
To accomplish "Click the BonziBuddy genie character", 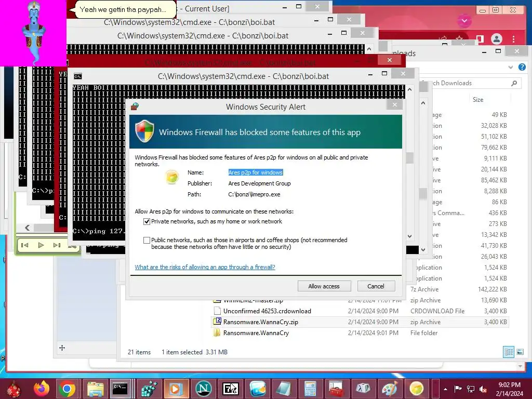I will 34,32.
